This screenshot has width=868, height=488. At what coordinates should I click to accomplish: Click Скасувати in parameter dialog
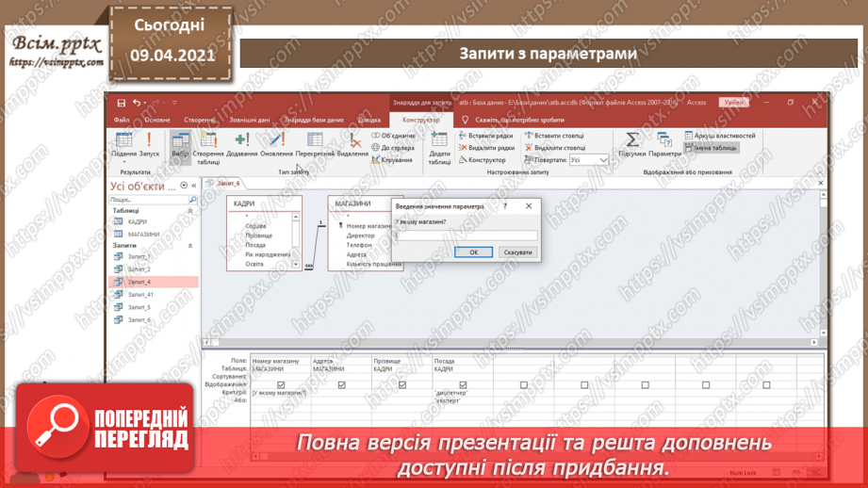(517, 252)
